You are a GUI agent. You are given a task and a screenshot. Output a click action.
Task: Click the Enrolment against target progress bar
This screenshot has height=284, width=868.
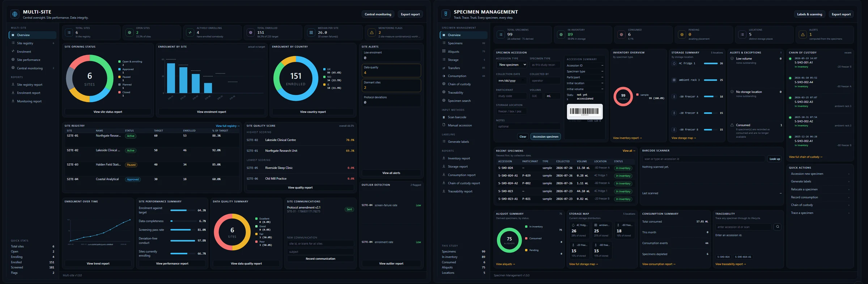(x=183, y=210)
